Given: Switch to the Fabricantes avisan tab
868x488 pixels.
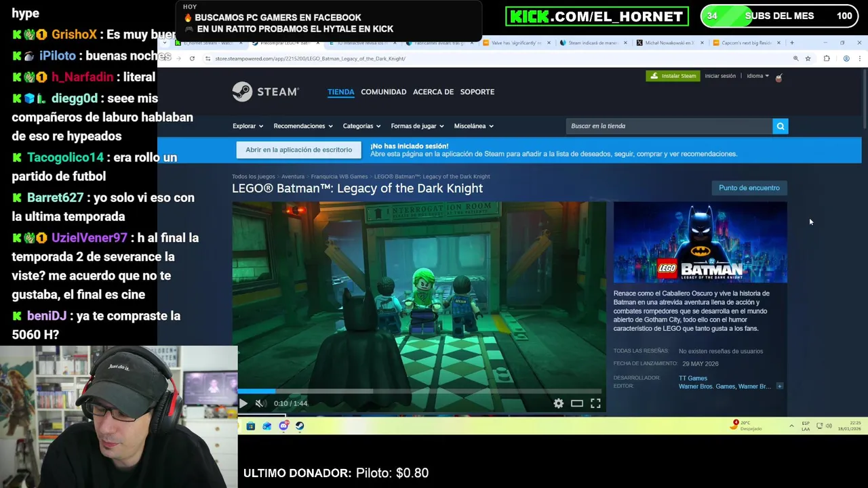Looking at the screenshot, I should click(439, 43).
